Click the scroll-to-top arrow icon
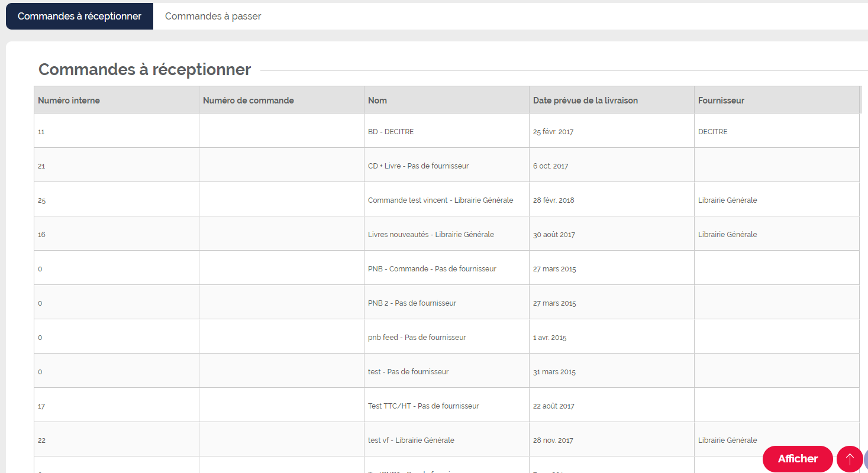This screenshot has width=868, height=473. 850,459
